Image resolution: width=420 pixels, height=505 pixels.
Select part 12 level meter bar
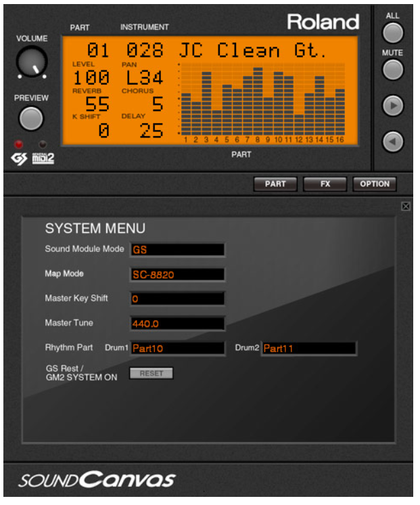click(x=299, y=125)
